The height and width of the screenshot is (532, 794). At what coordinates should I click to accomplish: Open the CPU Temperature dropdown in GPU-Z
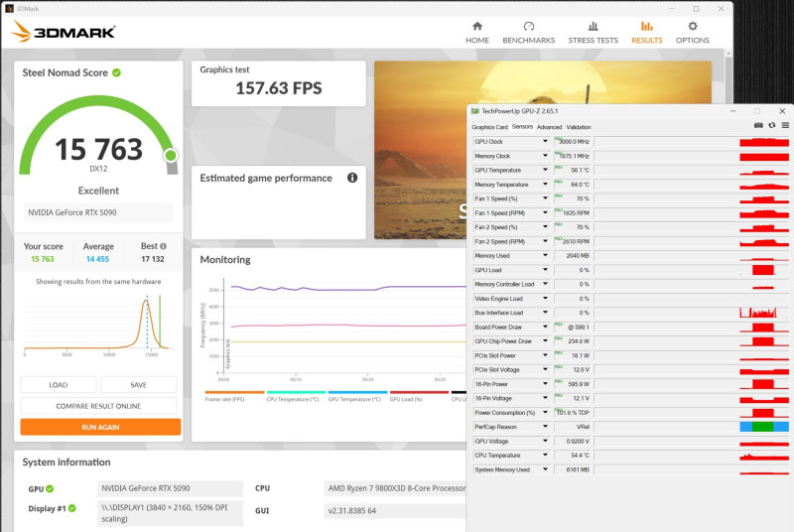point(545,455)
